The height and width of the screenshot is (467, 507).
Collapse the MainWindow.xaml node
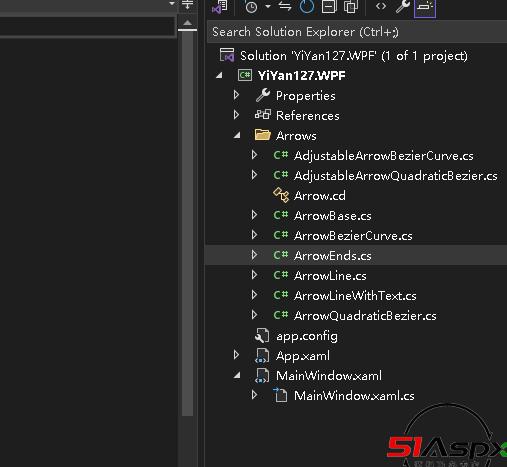(x=237, y=376)
